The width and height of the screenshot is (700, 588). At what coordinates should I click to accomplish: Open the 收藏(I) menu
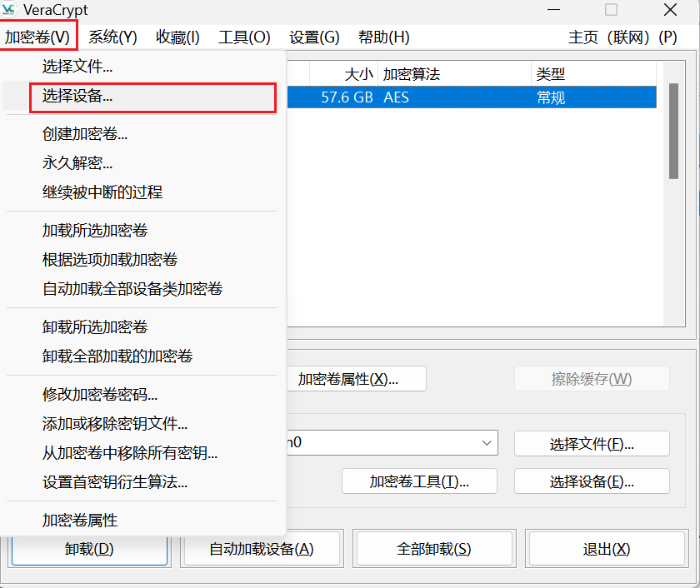177,37
